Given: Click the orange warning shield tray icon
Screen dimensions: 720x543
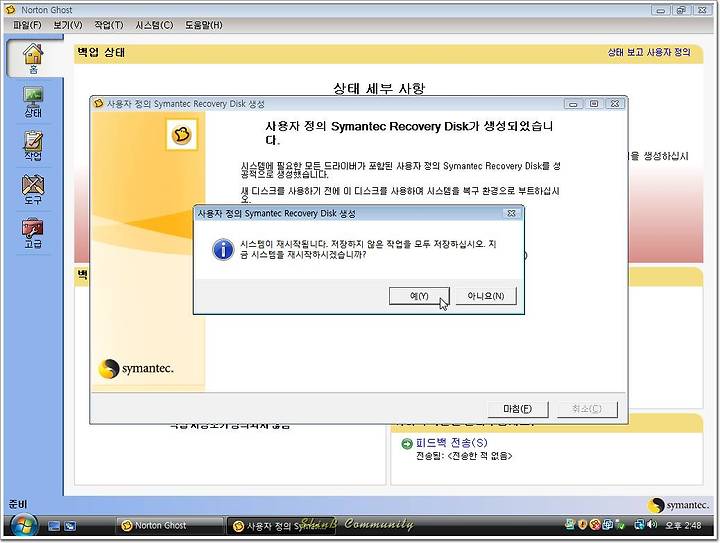Looking at the screenshot, I should [x=582, y=524].
